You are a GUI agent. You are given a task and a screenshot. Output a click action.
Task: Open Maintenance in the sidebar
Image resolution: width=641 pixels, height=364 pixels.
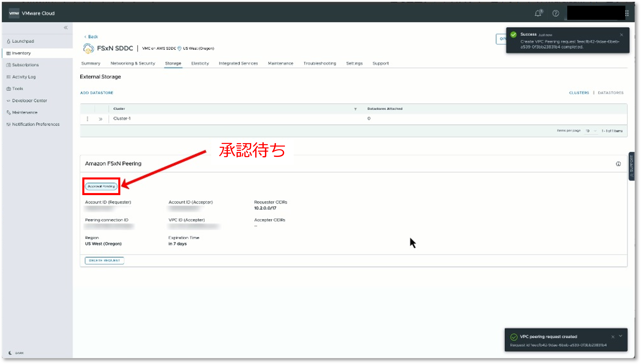pyautogui.click(x=25, y=112)
